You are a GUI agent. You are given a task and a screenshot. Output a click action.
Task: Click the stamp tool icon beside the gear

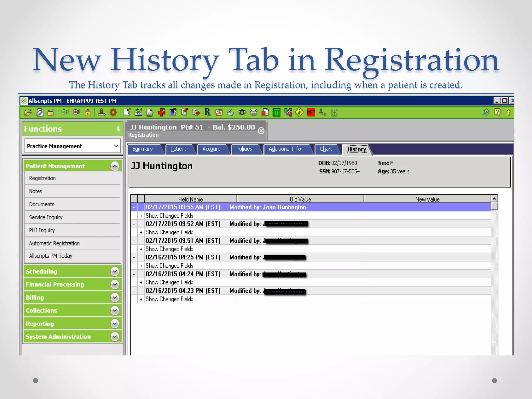101,112
